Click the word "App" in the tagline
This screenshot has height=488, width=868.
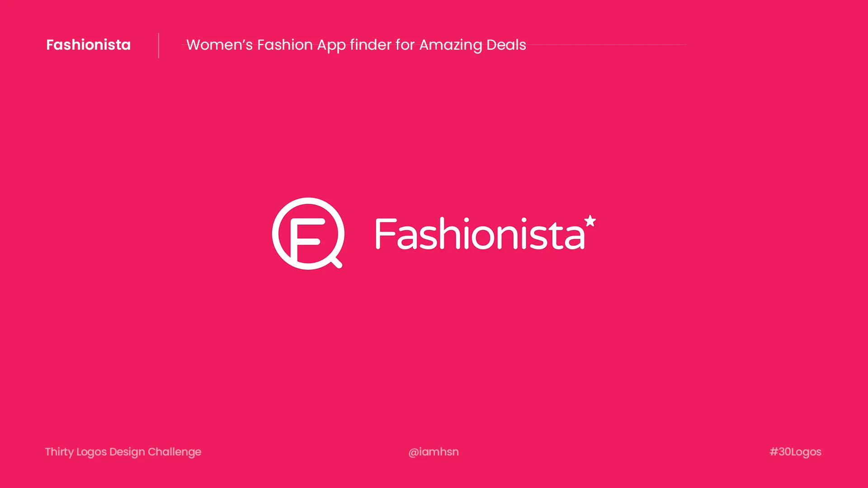[331, 46]
